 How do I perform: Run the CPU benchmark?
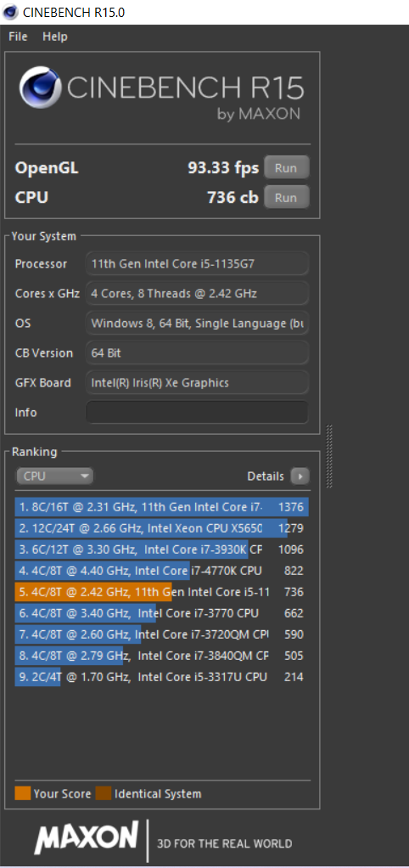(x=286, y=198)
